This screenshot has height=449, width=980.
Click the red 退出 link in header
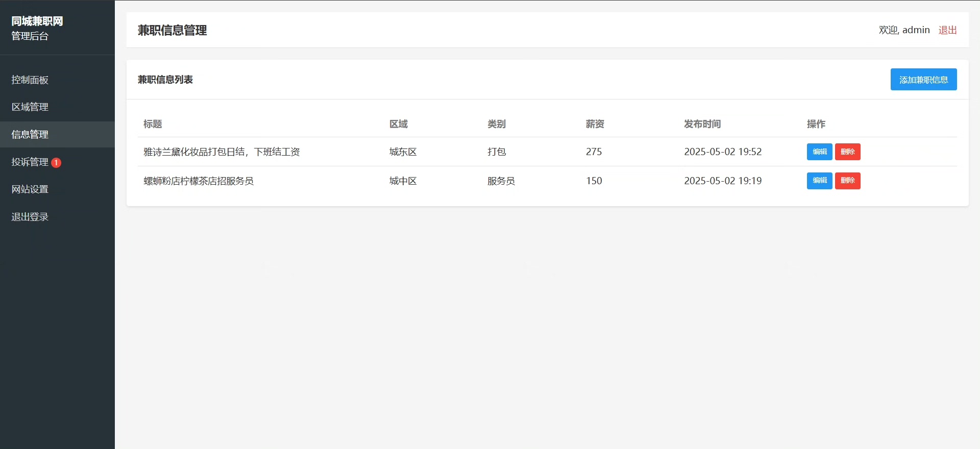coord(947,30)
